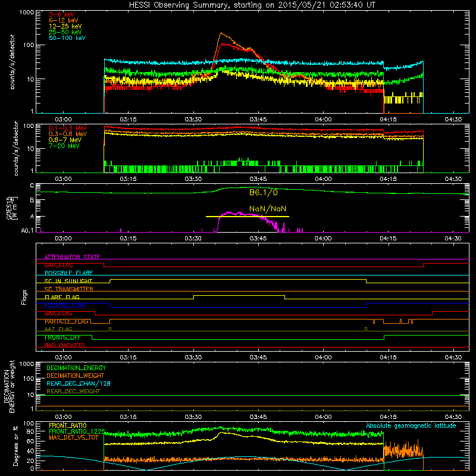Screen dimensions: 476x476
Task: Click the yellow horizontal bar in GOES panel
Action: point(248,217)
